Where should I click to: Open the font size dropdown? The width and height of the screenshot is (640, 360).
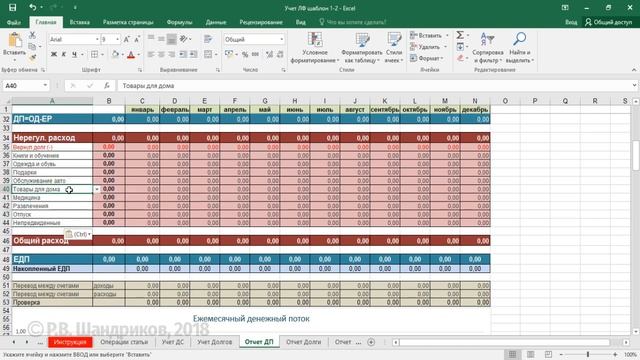118,39
